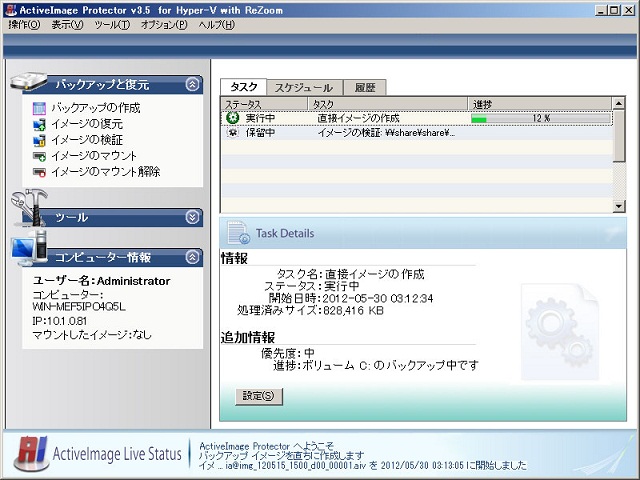Open イメージの復元 link
The image size is (640, 480).
(87, 124)
